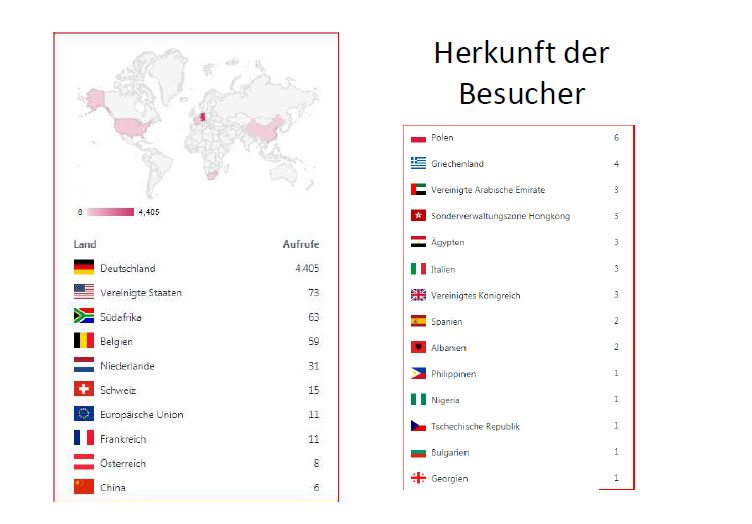
Task: Click 'Vereinigtes Königreich' text
Action: point(476,296)
